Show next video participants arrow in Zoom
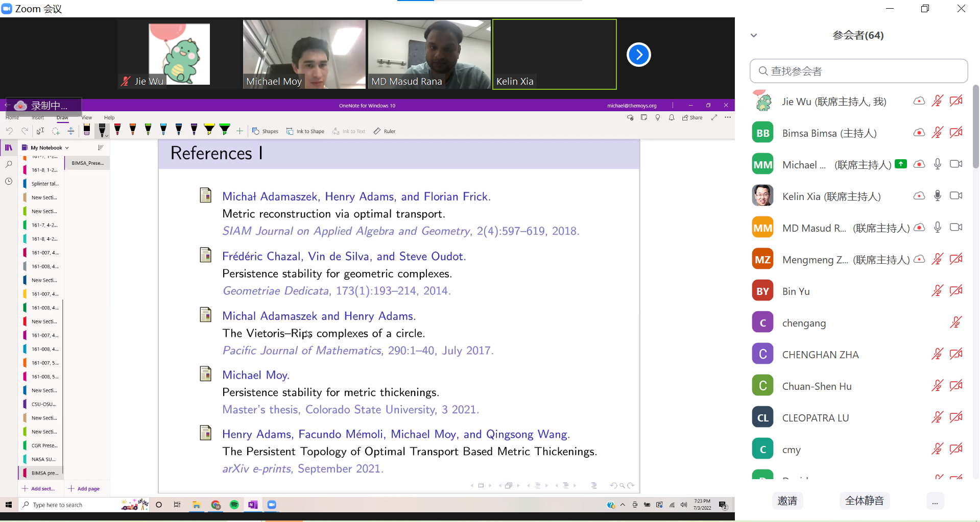 pos(638,55)
